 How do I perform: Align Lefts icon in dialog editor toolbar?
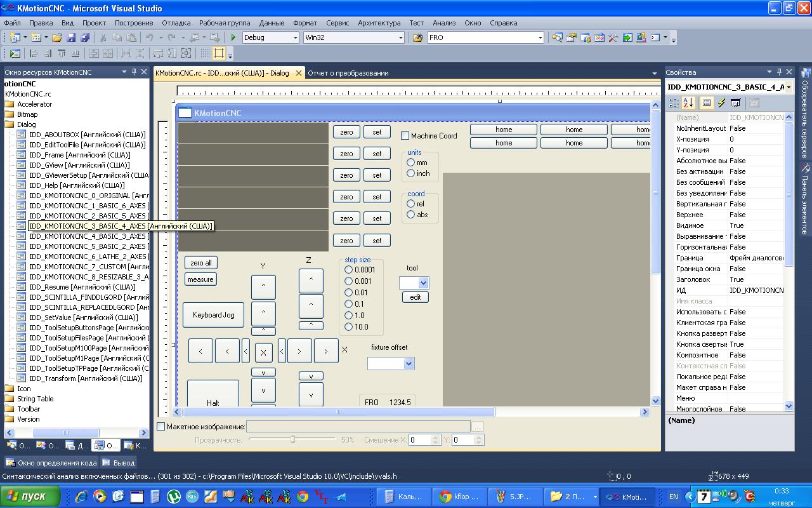coord(34,53)
